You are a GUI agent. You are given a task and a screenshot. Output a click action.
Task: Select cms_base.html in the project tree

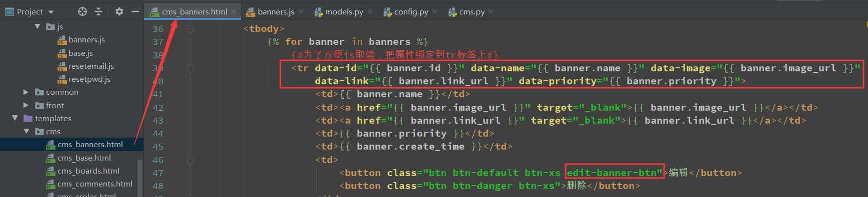[x=84, y=158]
